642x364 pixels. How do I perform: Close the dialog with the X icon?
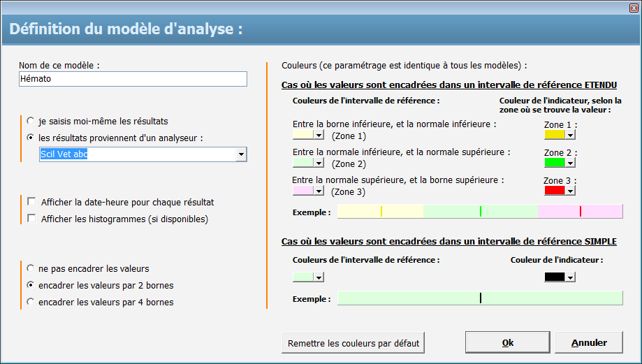tap(634, 8)
